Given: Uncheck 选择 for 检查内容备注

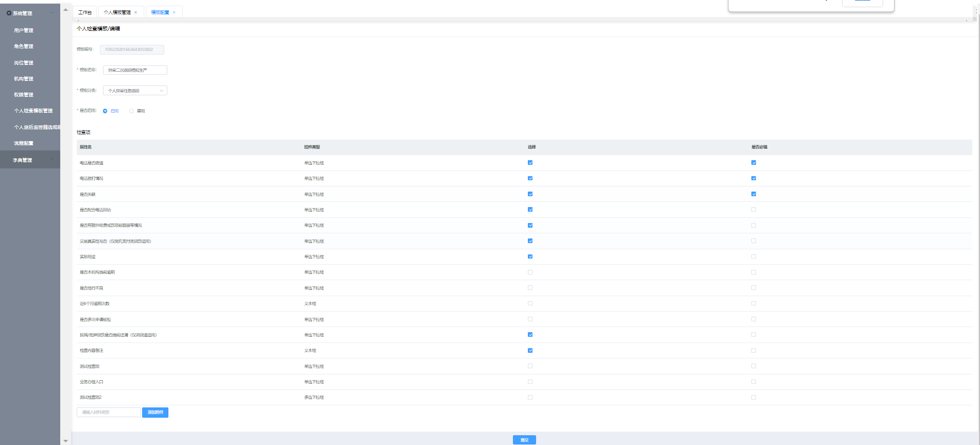Looking at the screenshot, I should tap(530, 350).
